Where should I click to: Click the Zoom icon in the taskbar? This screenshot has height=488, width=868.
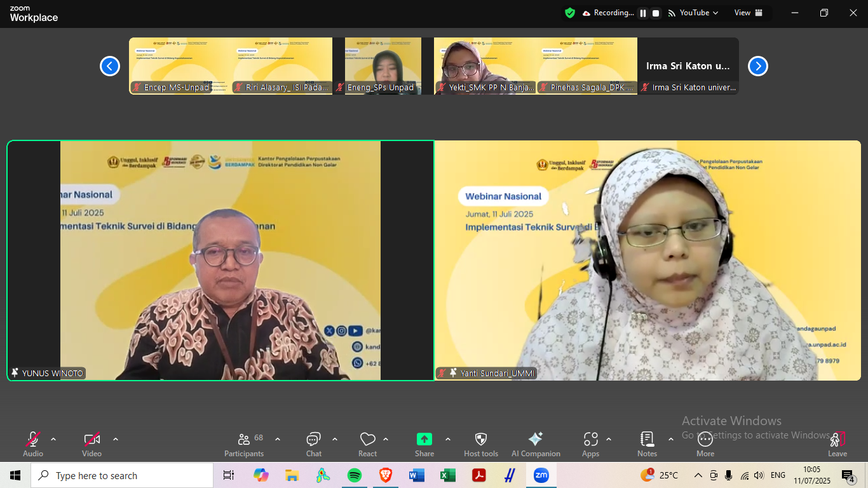541,475
